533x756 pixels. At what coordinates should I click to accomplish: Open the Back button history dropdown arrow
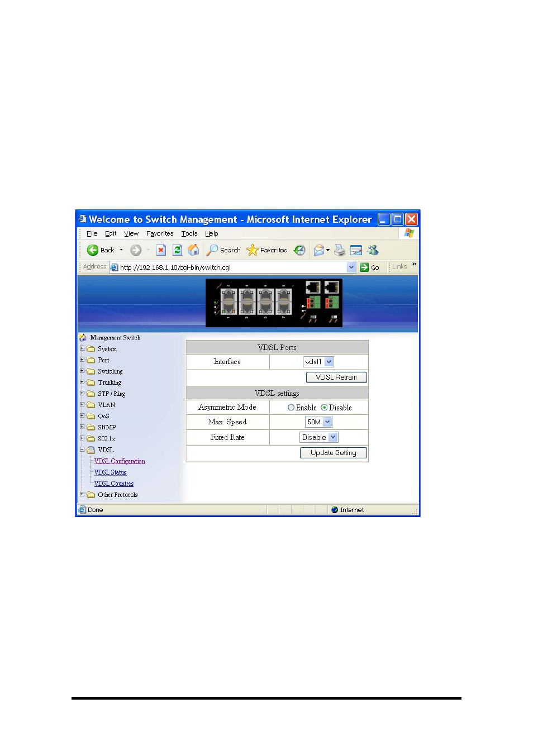point(121,250)
